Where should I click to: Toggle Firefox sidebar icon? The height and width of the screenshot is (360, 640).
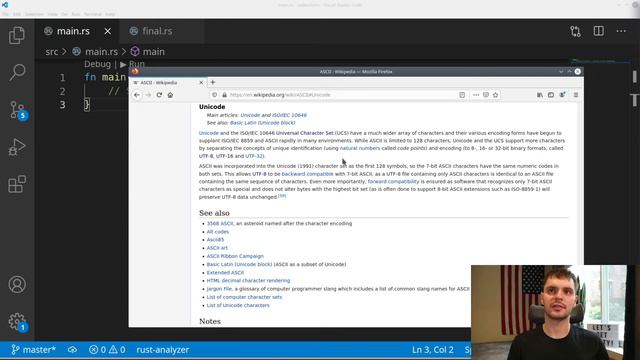click(551, 95)
